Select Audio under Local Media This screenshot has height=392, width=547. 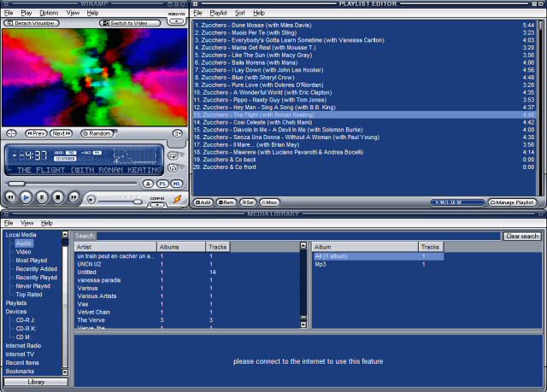click(x=24, y=243)
